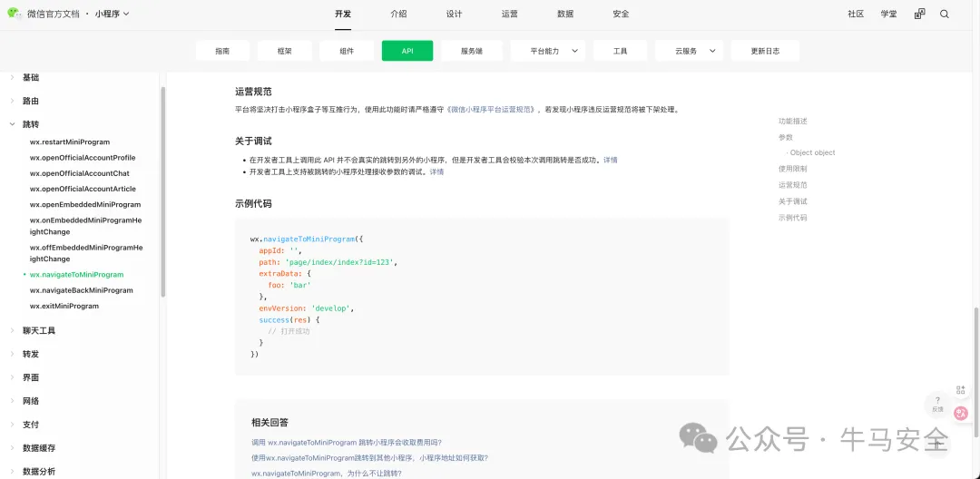Image resolution: width=980 pixels, height=479 pixels.
Task: Open the 微信小程序平台运营规范 link
Action: point(494,109)
